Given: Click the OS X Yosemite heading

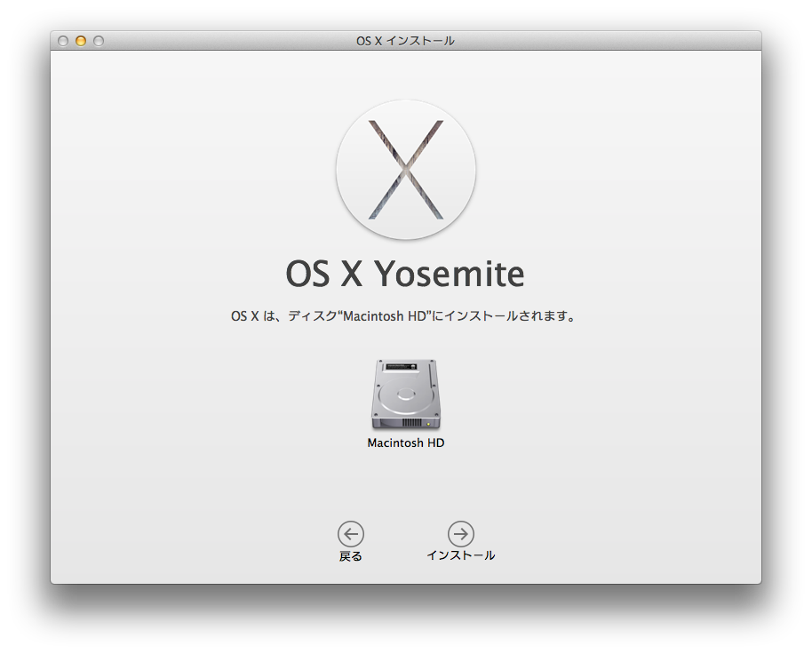Looking at the screenshot, I should 405,274.
